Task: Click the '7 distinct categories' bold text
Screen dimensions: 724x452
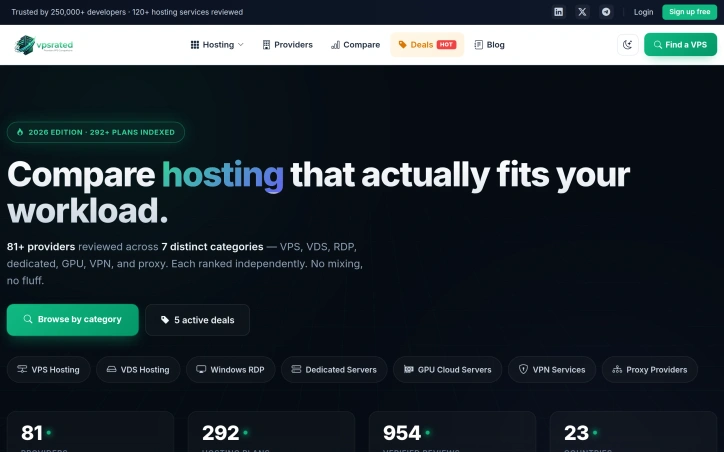Action: (x=212, y=247)
